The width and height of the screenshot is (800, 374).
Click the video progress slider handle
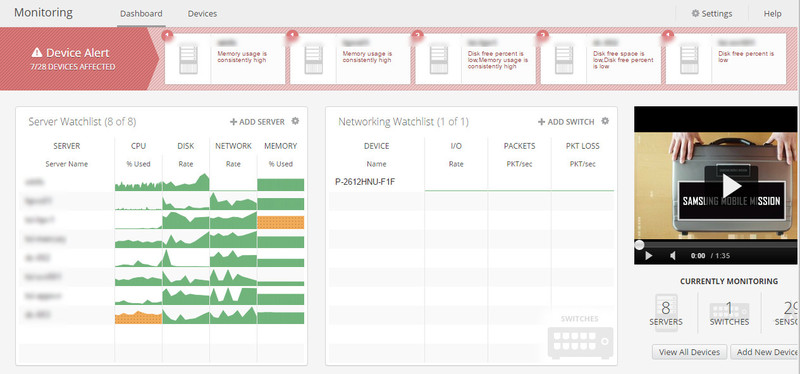[639, 244]
